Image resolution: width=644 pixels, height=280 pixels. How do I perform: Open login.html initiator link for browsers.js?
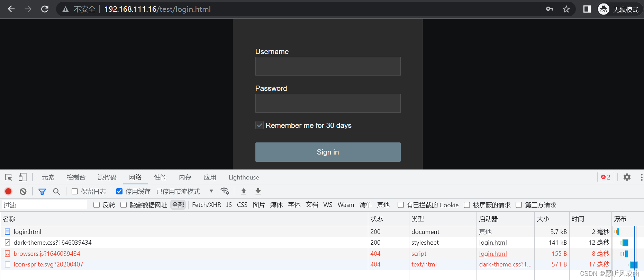point(493,254)
